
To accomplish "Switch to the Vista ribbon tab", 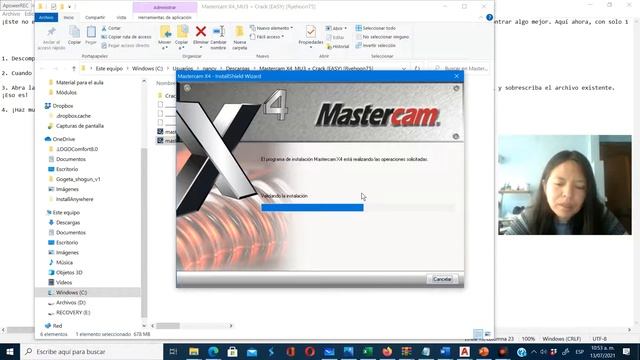I will 121,18.
